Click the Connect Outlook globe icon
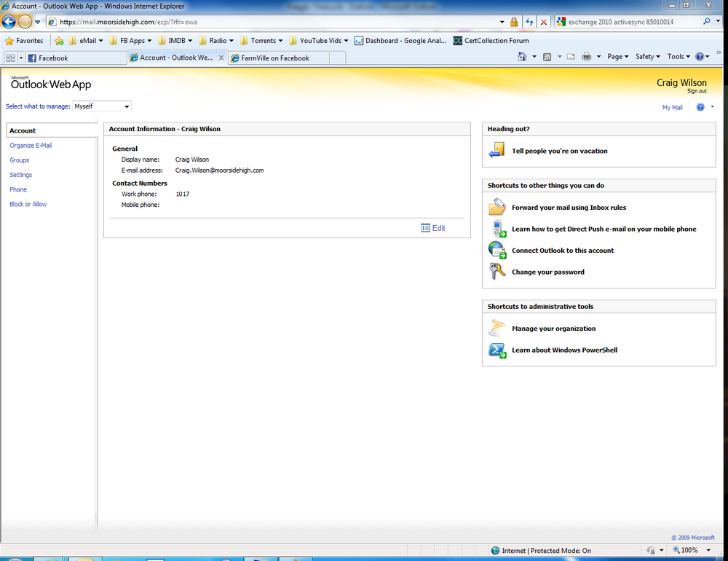728x561 pixels. tap(496, 250)
